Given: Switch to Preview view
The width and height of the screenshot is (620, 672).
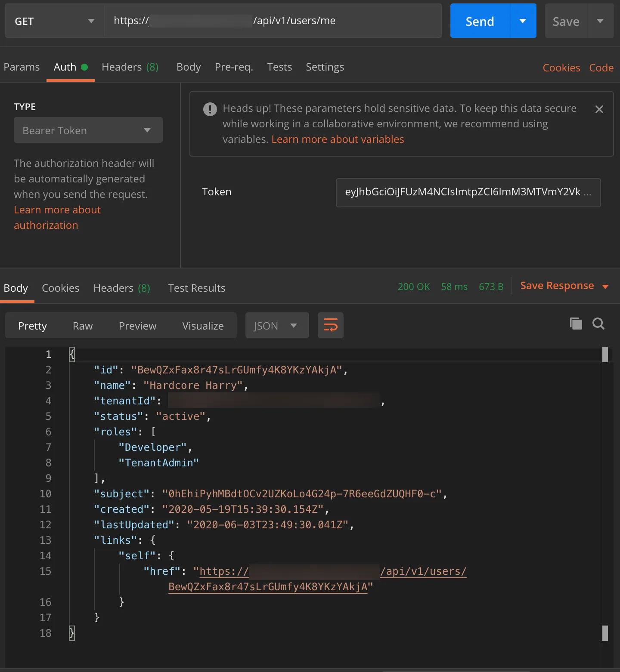Looking at the screenshot, I should [x=138, y=326].
